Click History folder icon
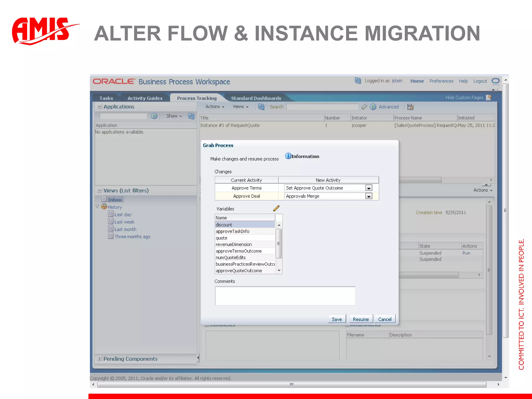Viewport: 532px width, 399px height. pos(104,207)
